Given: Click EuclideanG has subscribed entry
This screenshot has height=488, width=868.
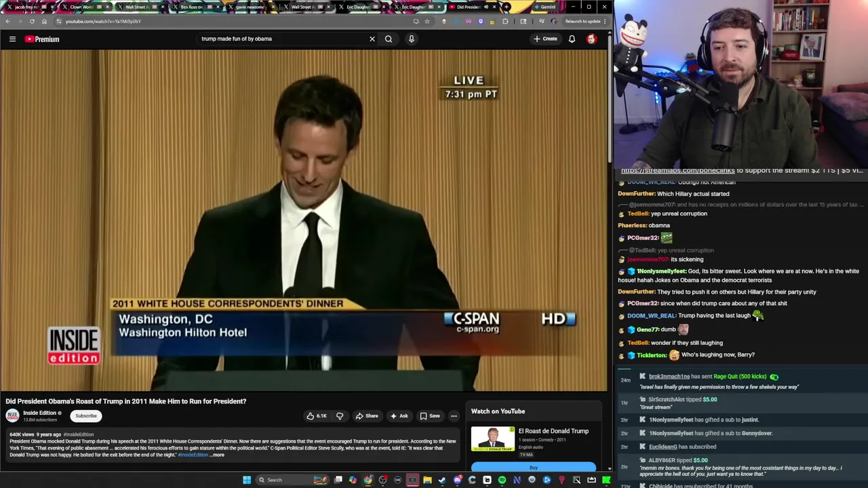Looking at the screenshot, I should 741,447.
